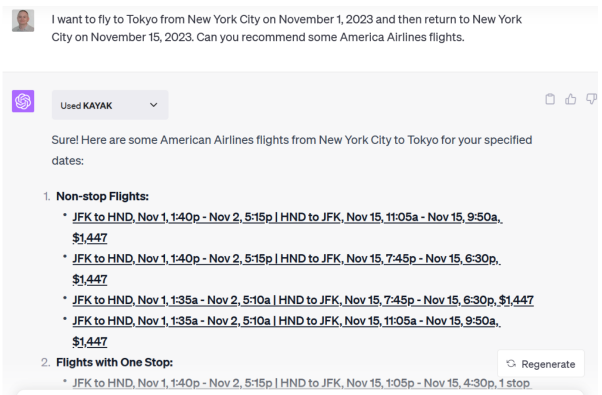Open the one stop flight link
602x395 pixels.
pyautogui.click(x=302, y=383)
